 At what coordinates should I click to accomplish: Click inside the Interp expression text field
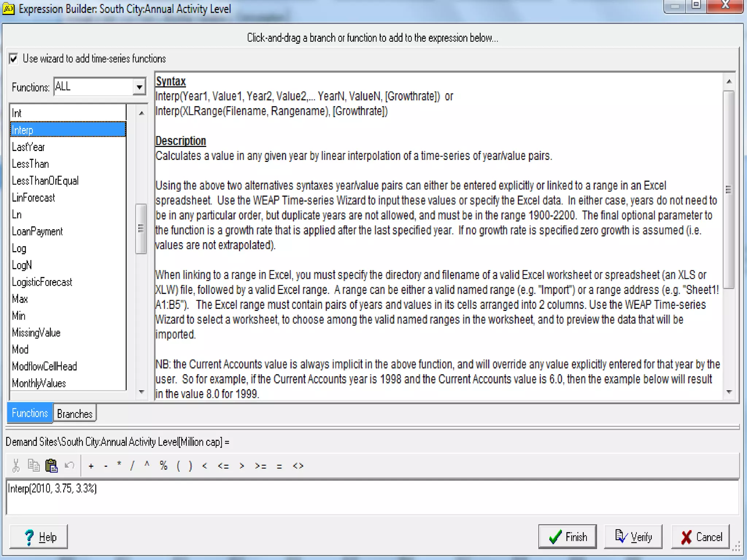(x=372, y=497)
